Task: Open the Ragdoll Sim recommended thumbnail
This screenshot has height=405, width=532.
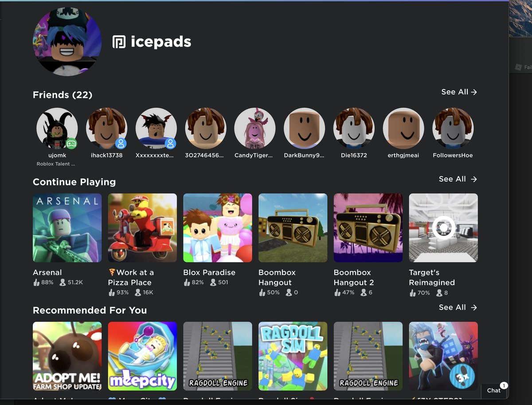Action: coord(293,356)
